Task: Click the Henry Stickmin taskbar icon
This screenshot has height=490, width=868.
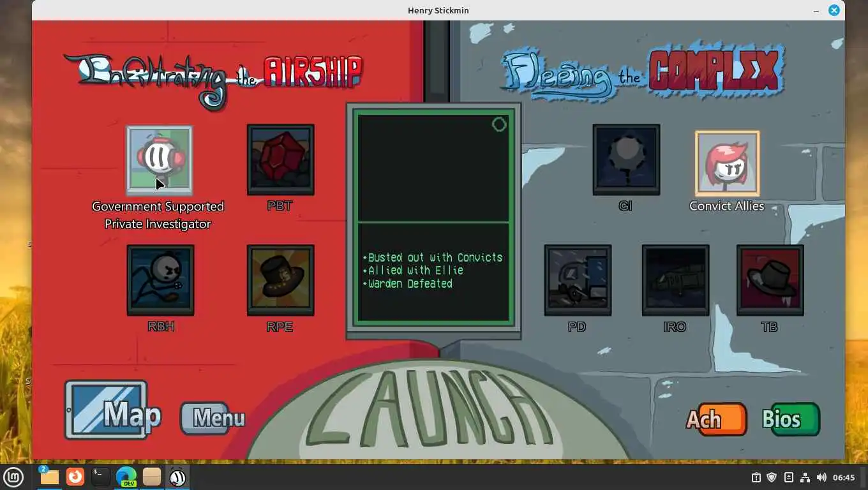Action: pos(177,477)
